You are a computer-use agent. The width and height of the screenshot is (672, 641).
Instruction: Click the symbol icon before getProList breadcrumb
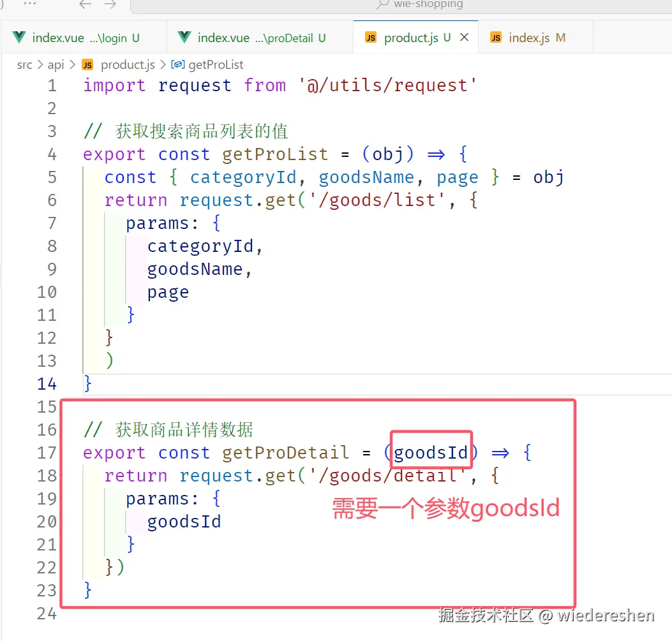pos(178,64)
